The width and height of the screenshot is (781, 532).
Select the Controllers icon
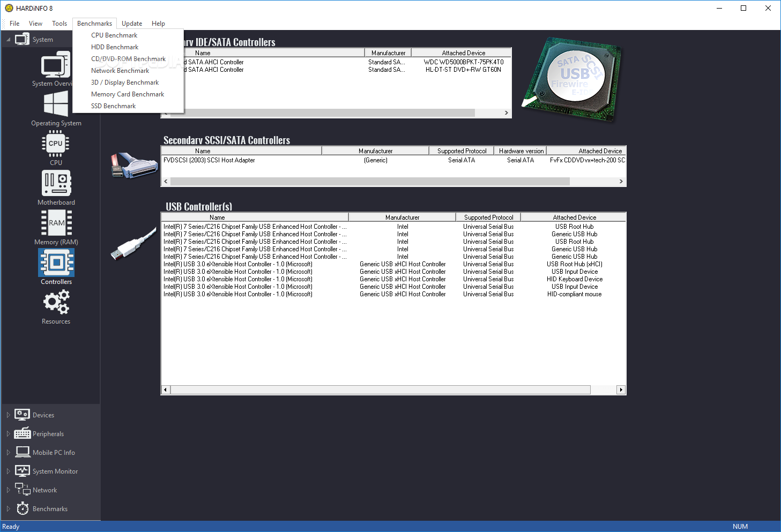pos(56,263)
